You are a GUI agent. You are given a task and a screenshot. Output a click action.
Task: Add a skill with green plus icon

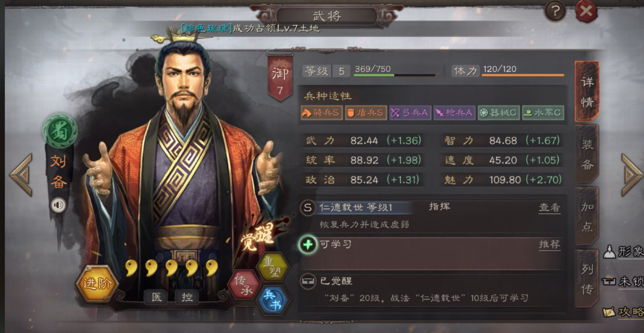click(x=308, y=245)
